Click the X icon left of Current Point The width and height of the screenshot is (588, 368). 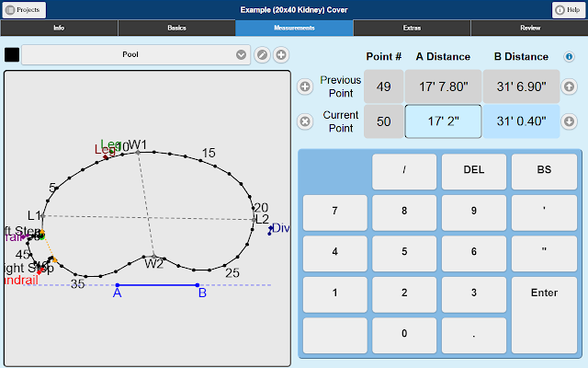click(305, 121)
